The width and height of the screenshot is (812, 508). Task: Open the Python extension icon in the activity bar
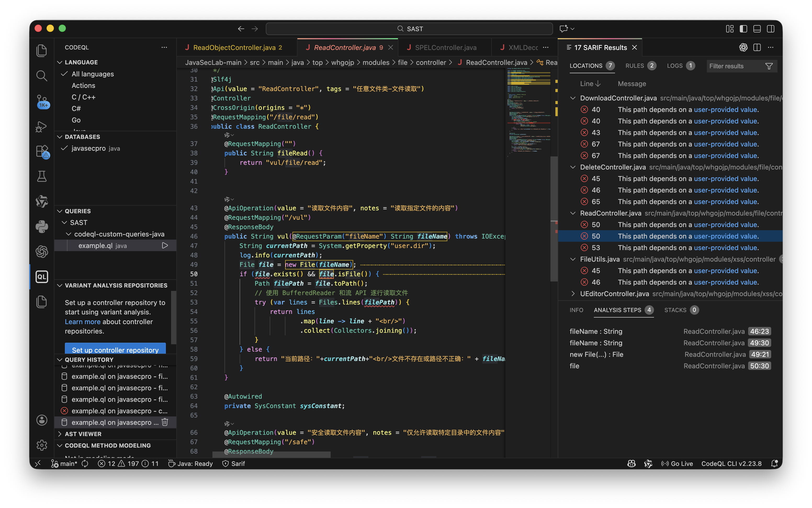[42, 227]
